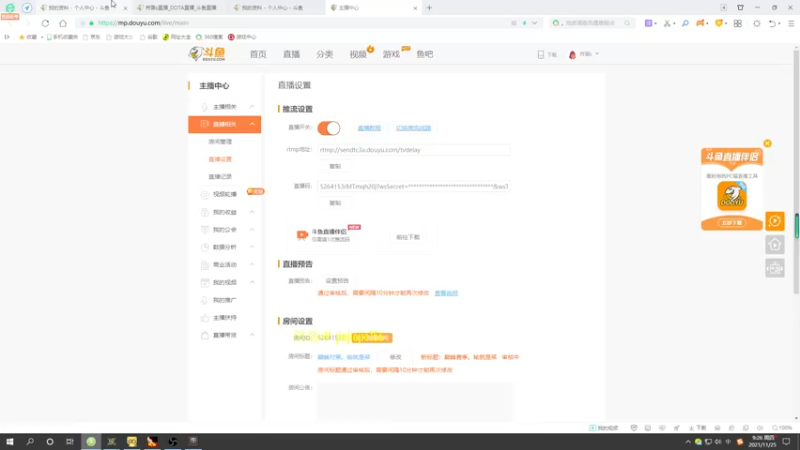Expand the 我的收益 sidebar section

[252, 212]
